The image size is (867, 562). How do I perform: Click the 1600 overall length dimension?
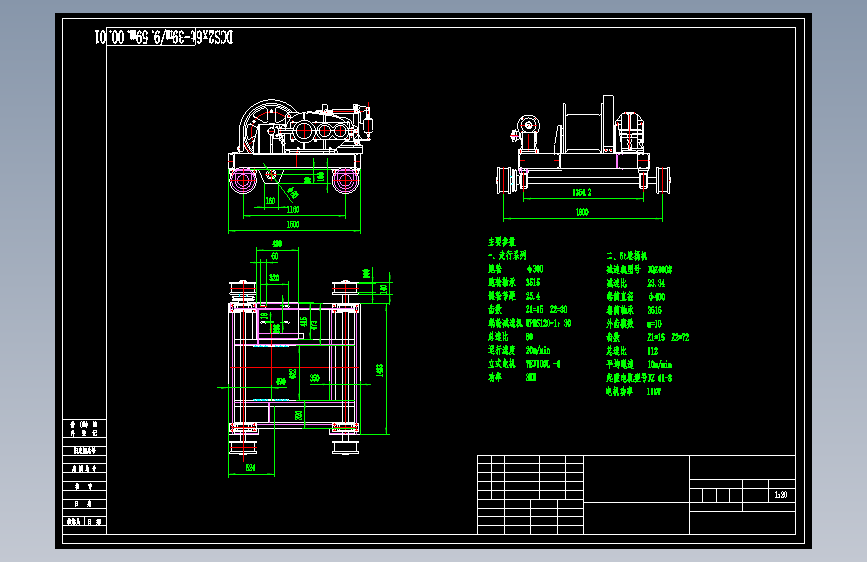[293, 225]
